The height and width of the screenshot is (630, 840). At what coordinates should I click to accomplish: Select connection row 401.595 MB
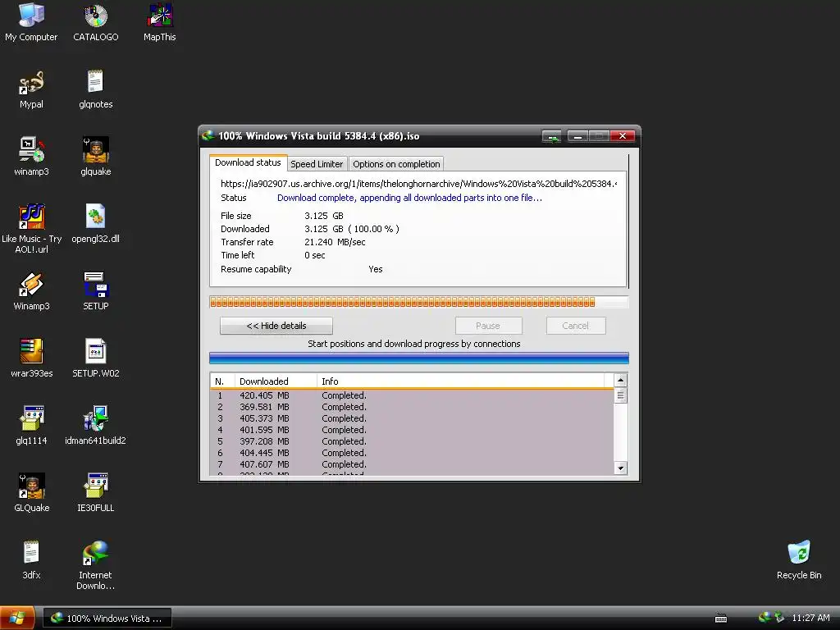tap(412, 430)
